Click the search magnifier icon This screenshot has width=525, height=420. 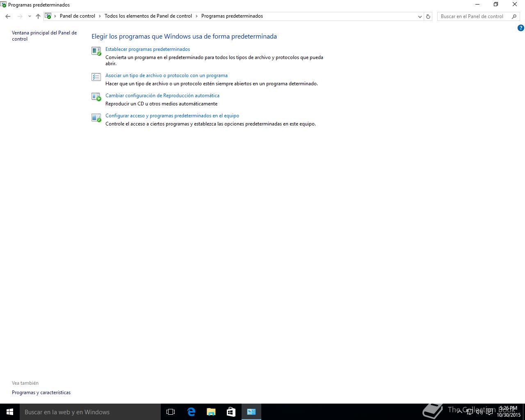[514, 16]
